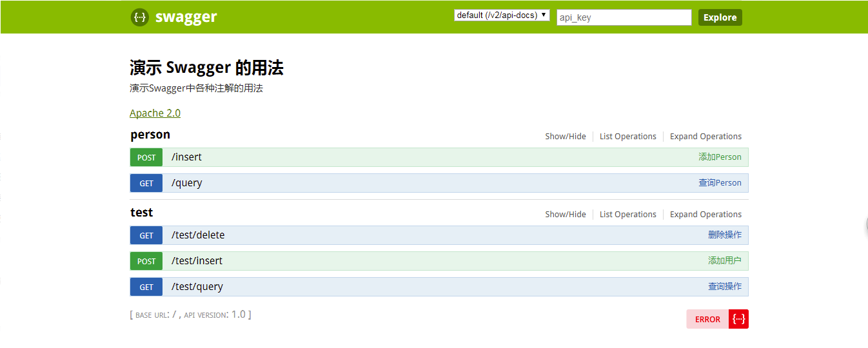Click the Explore button

tap(720, 17)
